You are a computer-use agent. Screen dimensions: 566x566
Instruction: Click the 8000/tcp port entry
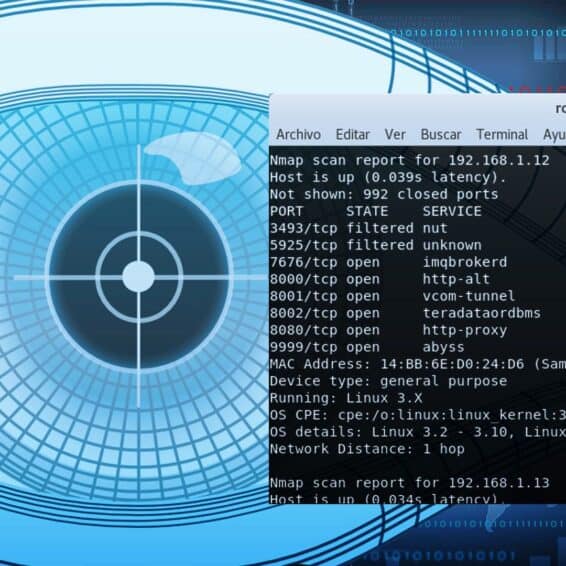pyautogui.click(x=304, y=279)
